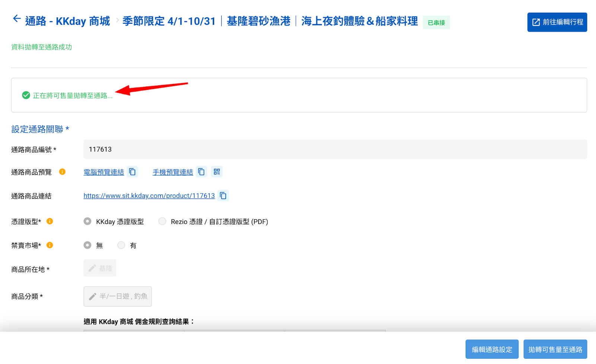Screen dimensions: 596x364
Task: Click the green success checkmark icon
Action: [26, 95]
